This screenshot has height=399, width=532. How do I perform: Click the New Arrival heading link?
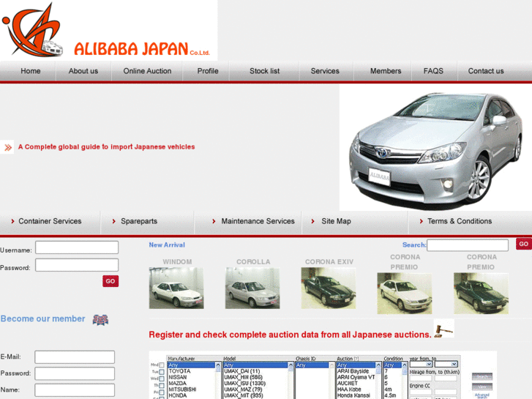(x=167, y=245)
